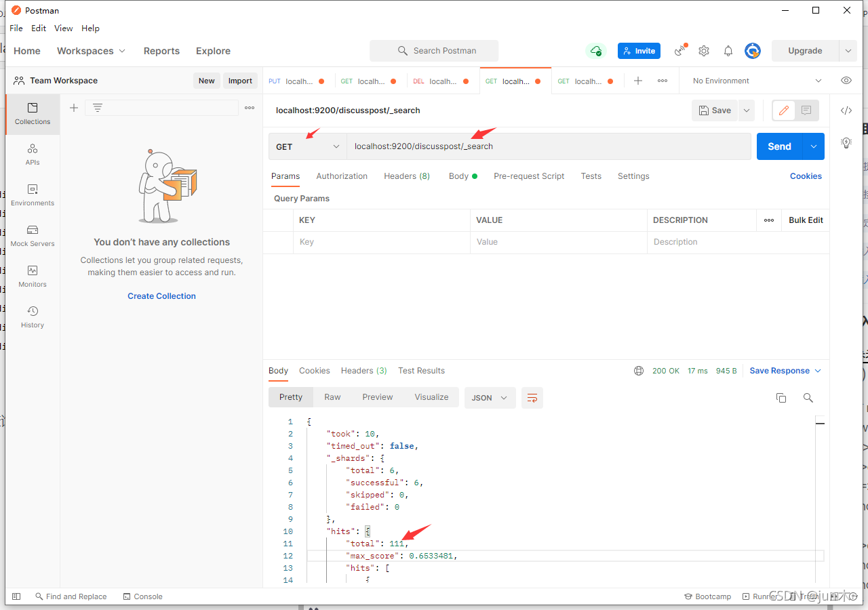Click the Create Collection link
This screenshot has height=610, width=868.
(x=161, y=296)
